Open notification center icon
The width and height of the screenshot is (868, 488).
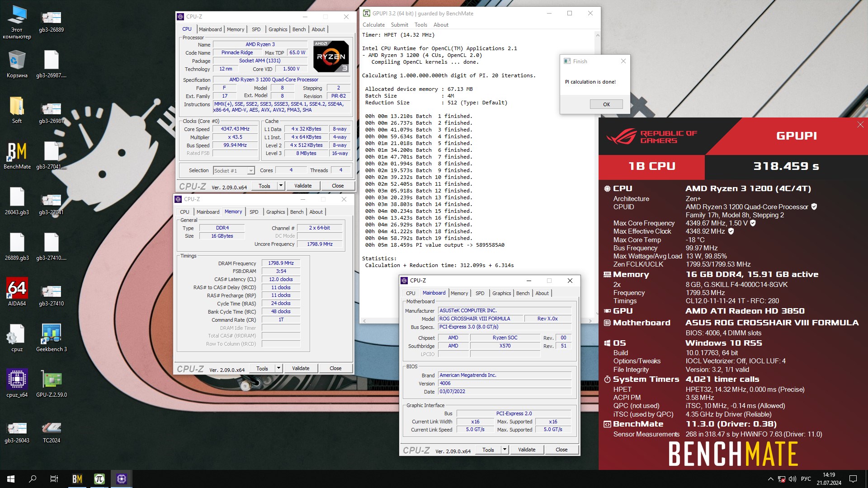click(853, 479)
